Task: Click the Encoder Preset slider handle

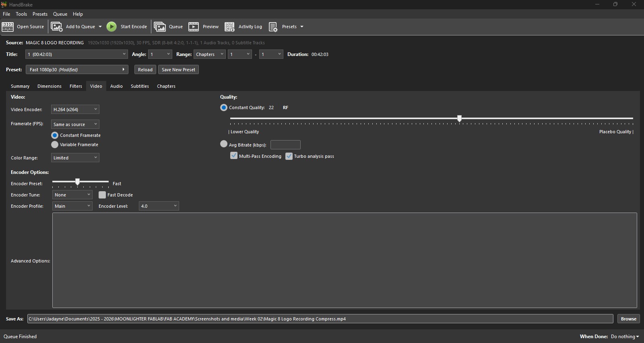Action: coord(78,182)
